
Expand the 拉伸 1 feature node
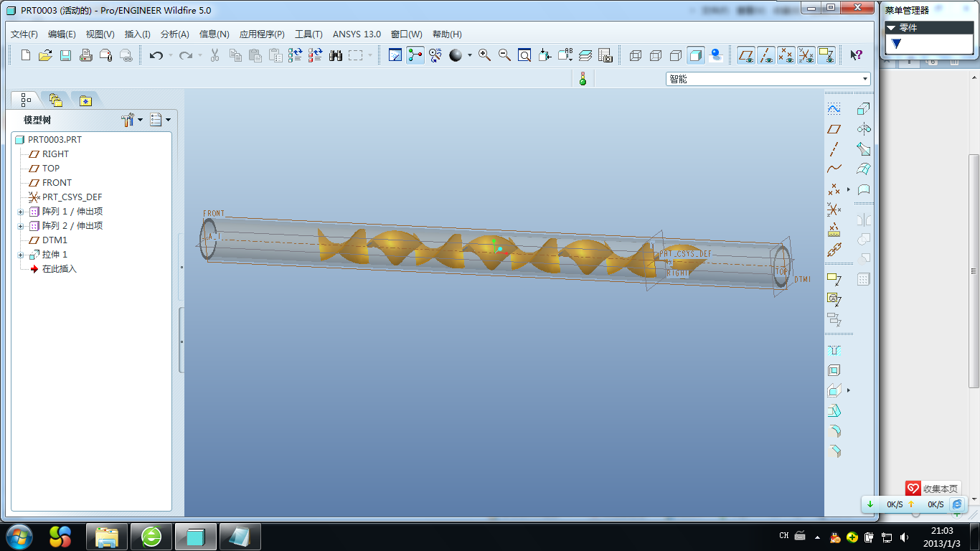click(21, 255)
